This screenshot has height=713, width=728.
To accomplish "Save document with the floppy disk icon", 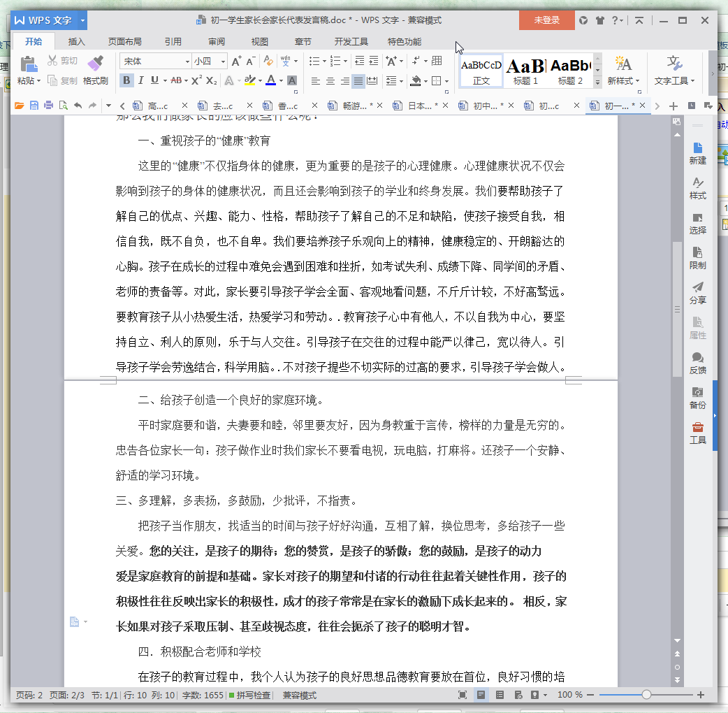I will 34,106.
